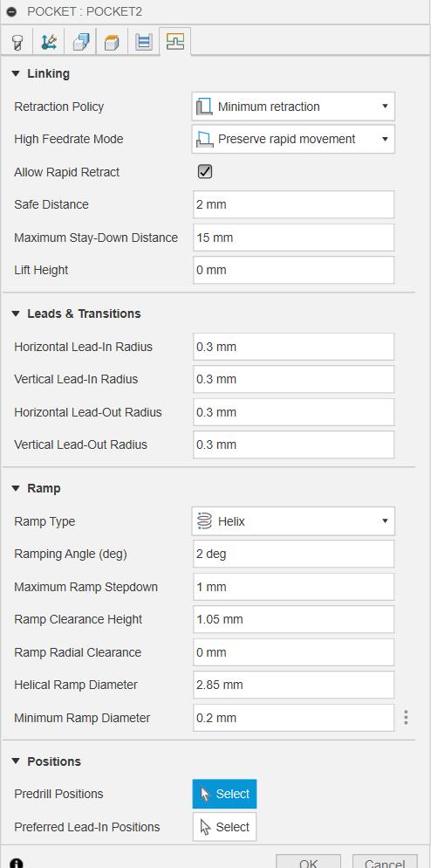431x868 pixels.
Task: Click Select for Predrill Positions
Action: click(x=224, y=794)
